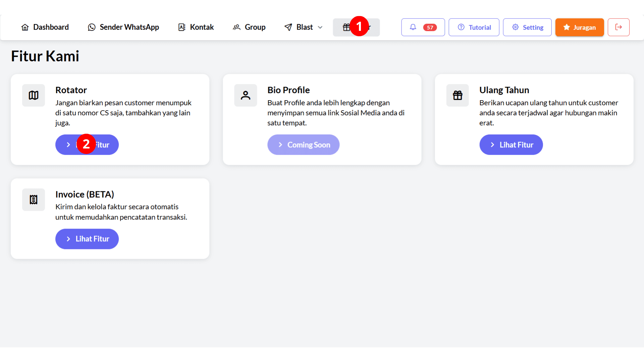Click the Rotator card title
Image resolution: width=644 pixels, height=362 pixels.
point(71,90)
